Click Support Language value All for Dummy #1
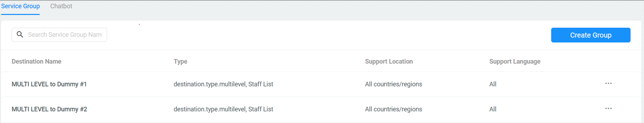This screenshot has width=644, height=123. point(493,84)
